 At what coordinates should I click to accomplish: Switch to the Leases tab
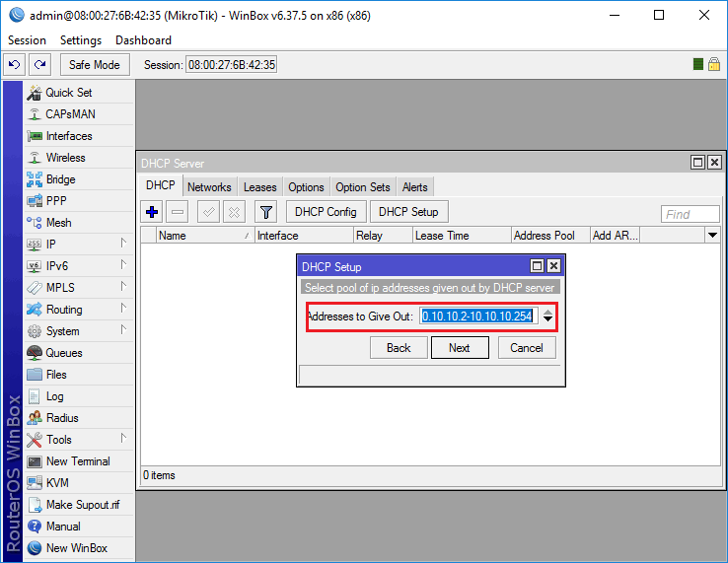(260, 187)
